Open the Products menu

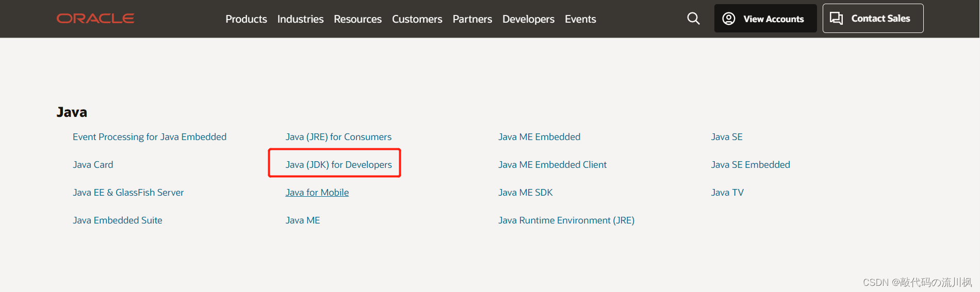tap(246, 19)
